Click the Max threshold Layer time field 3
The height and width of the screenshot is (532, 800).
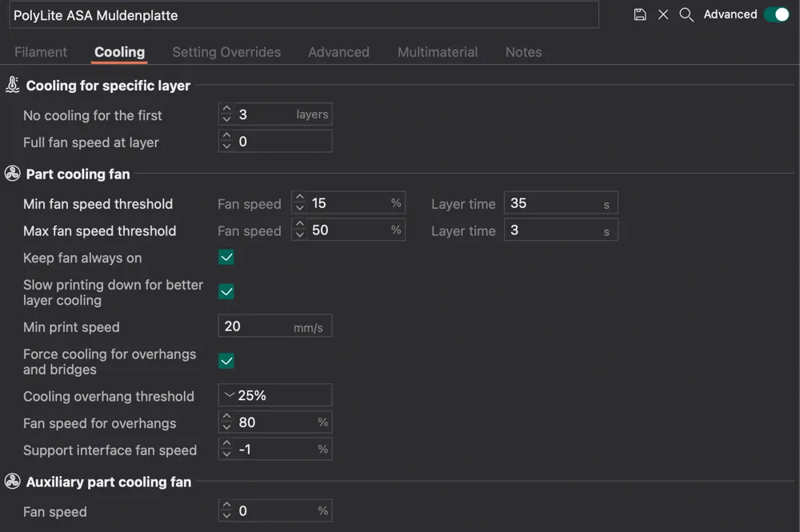point(561,230)
